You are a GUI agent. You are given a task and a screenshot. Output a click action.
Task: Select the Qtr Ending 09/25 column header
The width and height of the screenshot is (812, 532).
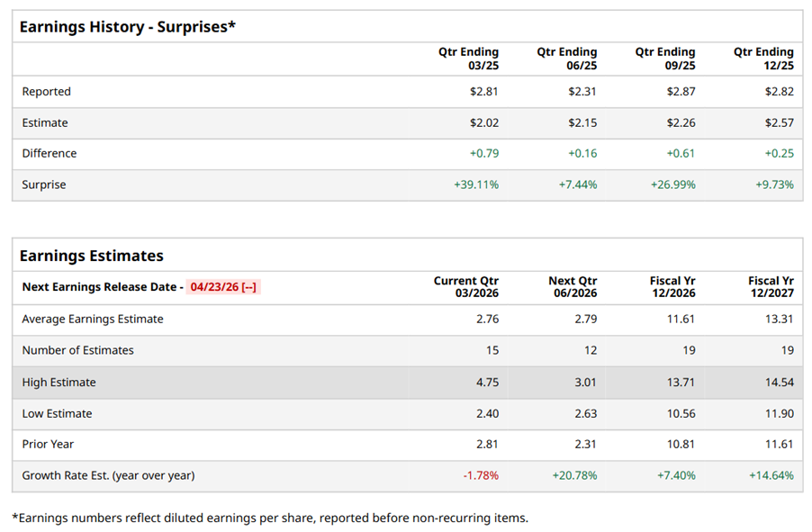click(x=664, y=59)
